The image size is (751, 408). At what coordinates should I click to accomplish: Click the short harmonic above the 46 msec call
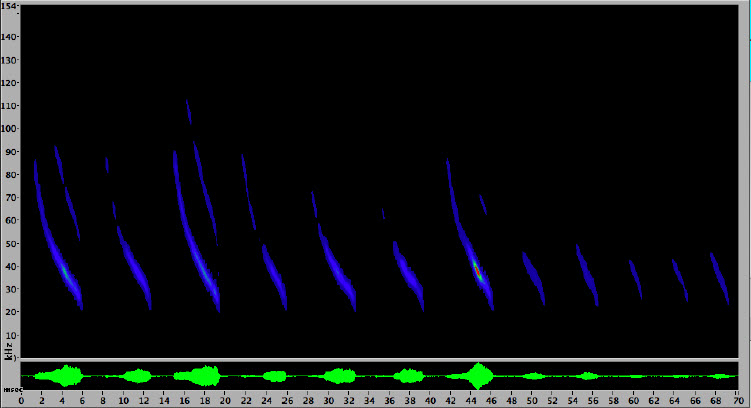coord(483,205)
